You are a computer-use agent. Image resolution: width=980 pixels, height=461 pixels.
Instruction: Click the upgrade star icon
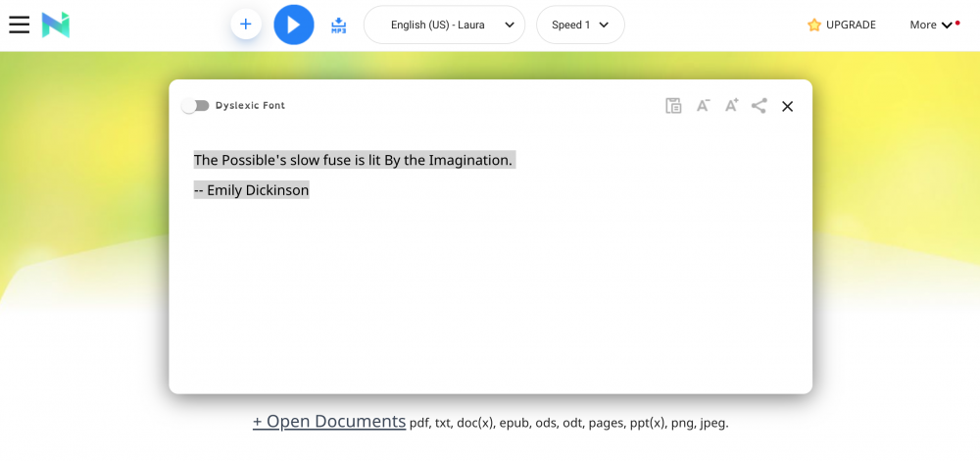813,26
